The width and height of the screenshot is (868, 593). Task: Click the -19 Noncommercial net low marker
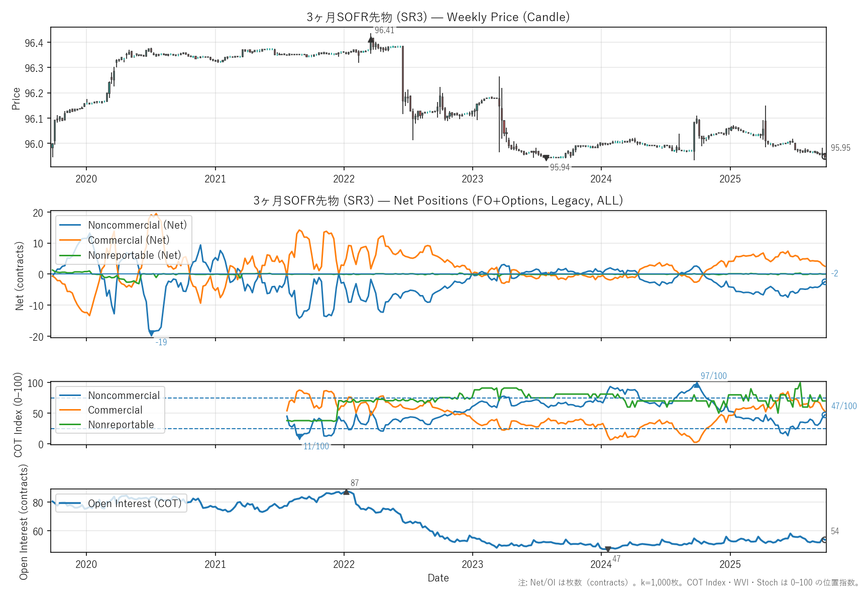[151, 333]
